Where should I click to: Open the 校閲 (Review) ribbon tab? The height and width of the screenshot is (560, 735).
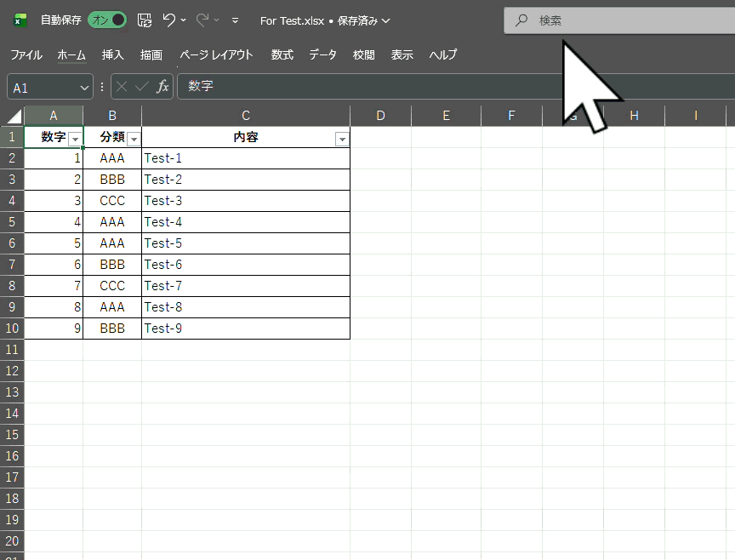tap(364, 54)
